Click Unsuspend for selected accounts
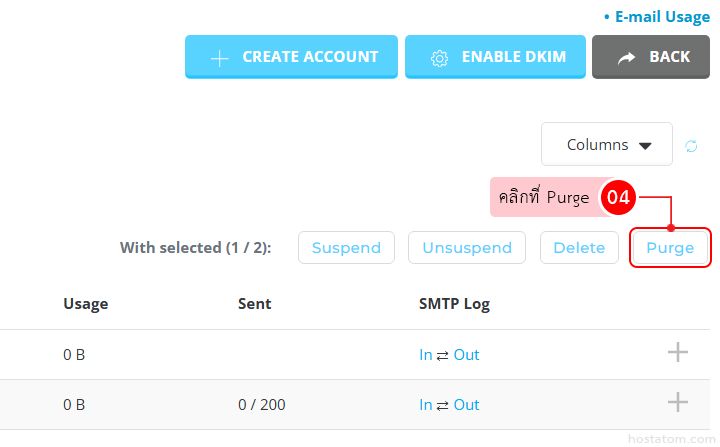The width and height of the screenshot is (720, 447). coord(467,248)
